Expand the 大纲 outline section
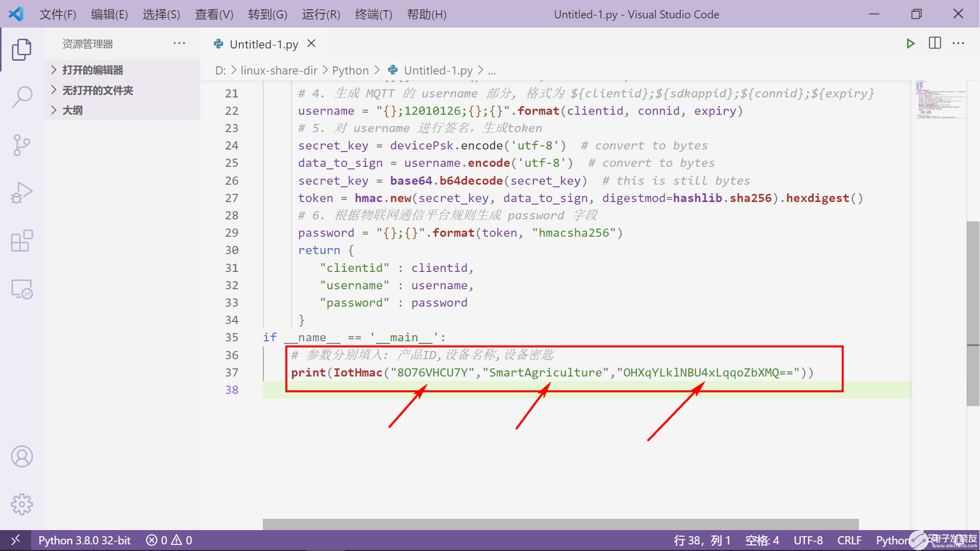The width and height of the screenshot is (980, 551). click(x=122, y=110)
